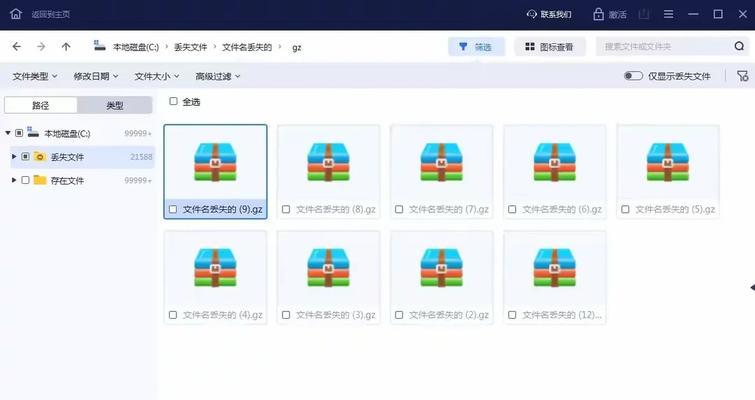Expand the 存在文件 tree node
The height and width of the screenshot is (400, 755).
(x=14, y=180)
